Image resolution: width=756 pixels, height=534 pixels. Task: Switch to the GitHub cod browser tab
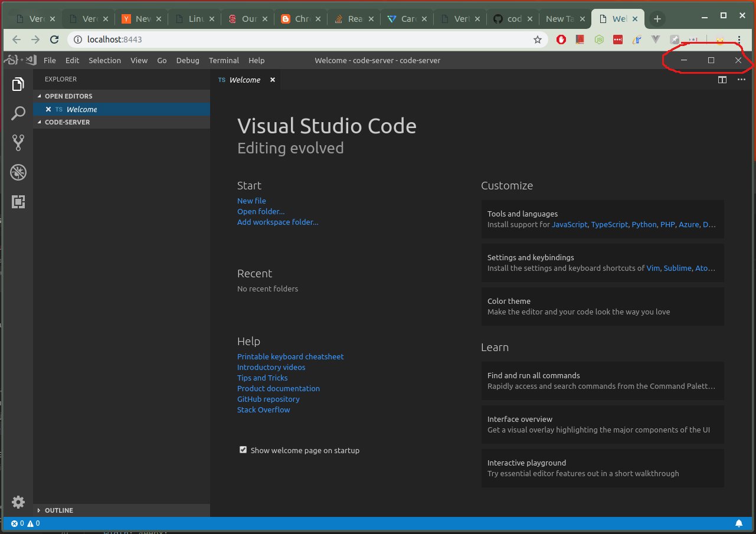pos(512,19)
